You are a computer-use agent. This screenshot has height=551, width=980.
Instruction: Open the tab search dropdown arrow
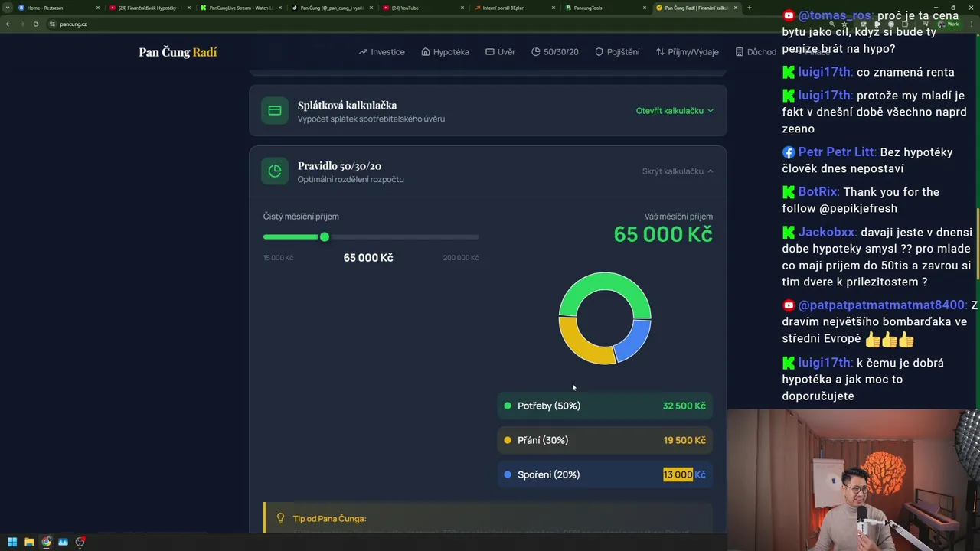(8, 8)
